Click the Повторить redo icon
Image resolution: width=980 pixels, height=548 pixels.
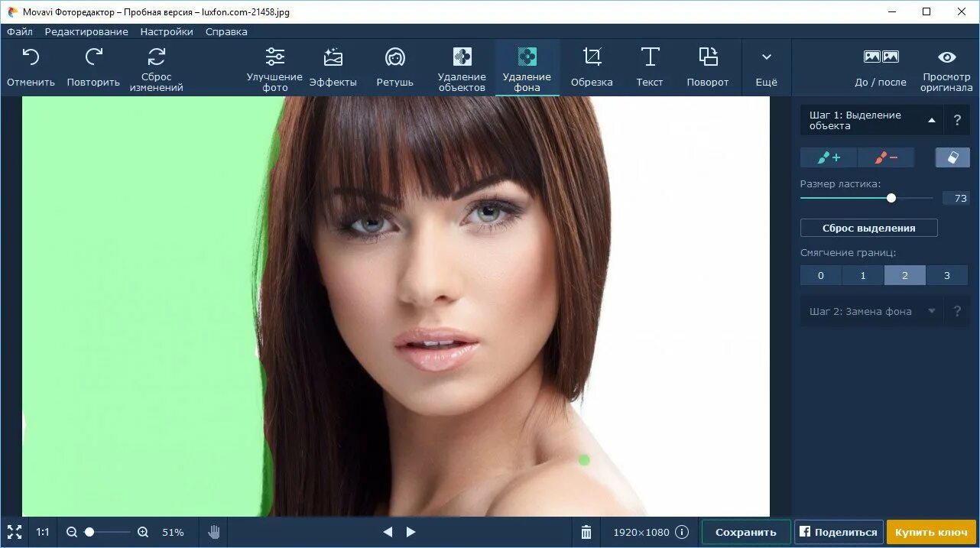tap(93, 57)
